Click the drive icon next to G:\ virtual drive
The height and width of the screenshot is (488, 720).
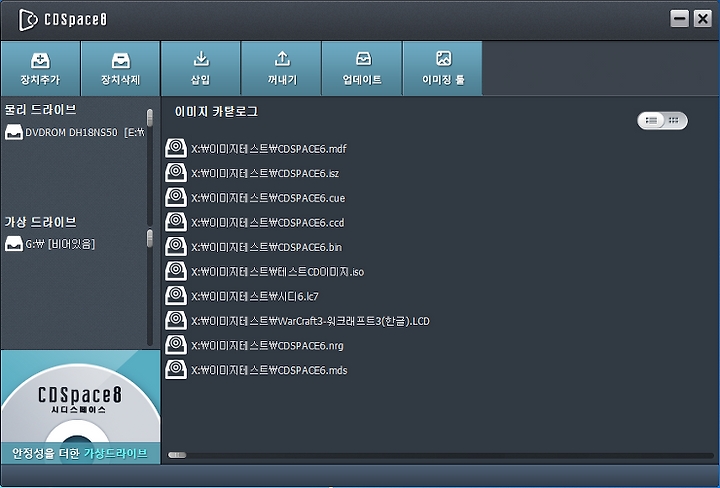click(x=14, y=244)
